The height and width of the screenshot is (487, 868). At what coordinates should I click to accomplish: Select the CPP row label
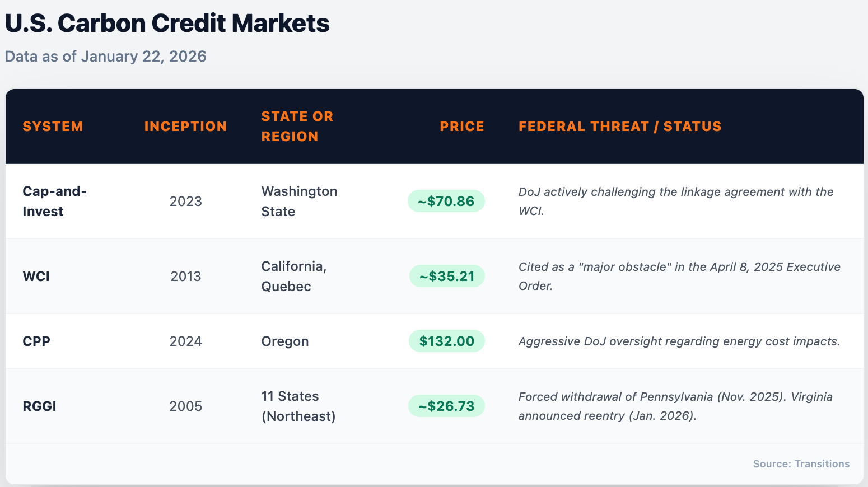36,341
